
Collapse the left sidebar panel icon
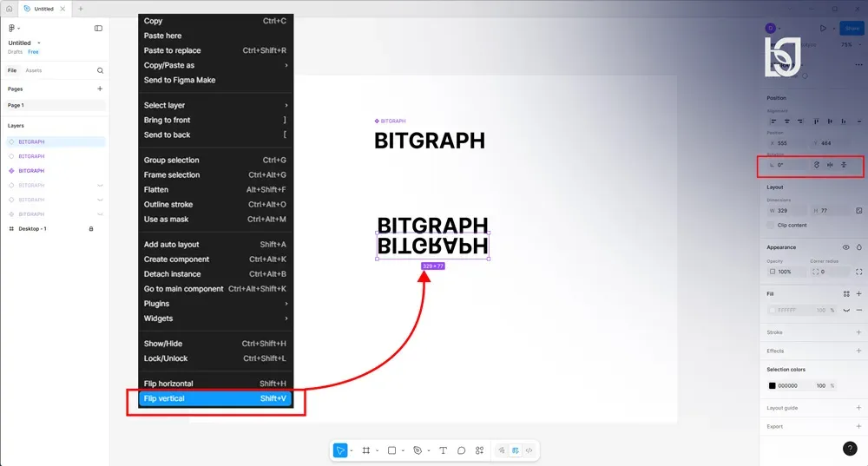(99, 29)
